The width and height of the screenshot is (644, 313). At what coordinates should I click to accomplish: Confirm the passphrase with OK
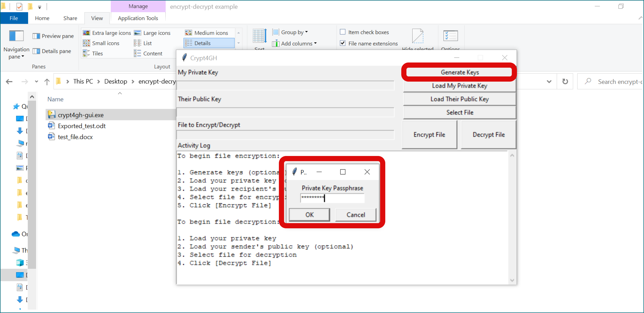[x=309, y=215]
